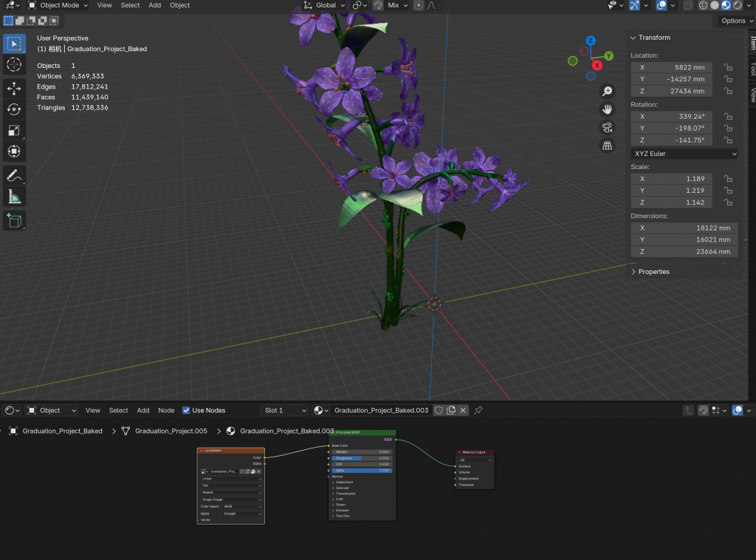The height and width of the screenshot is (560, 756).
Task: Open the pivot point dropdown
Action: (360, 5)
